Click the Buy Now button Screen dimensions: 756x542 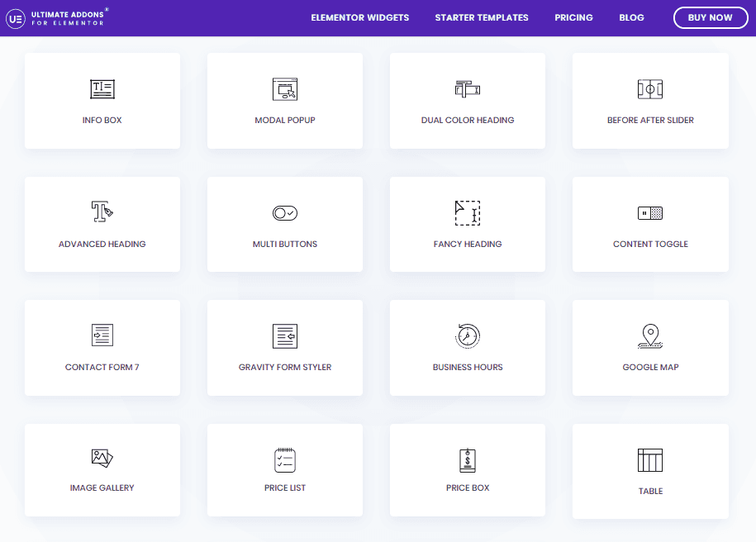[711, 18]
